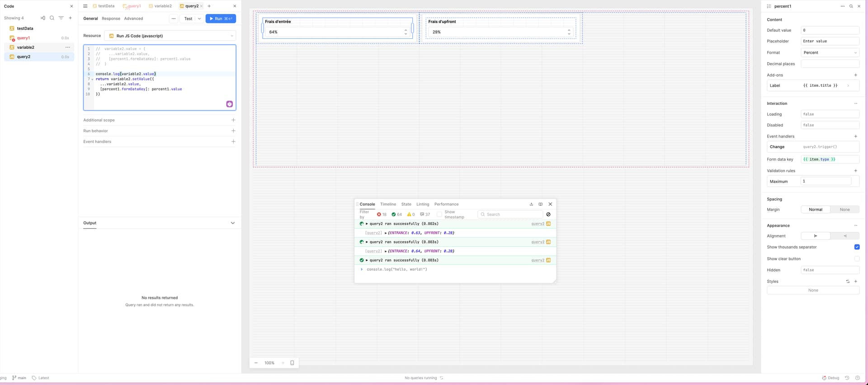The height and width of the screenshot is (385, 868).
Task: Click the Run button
Action: tap(220, 19)
